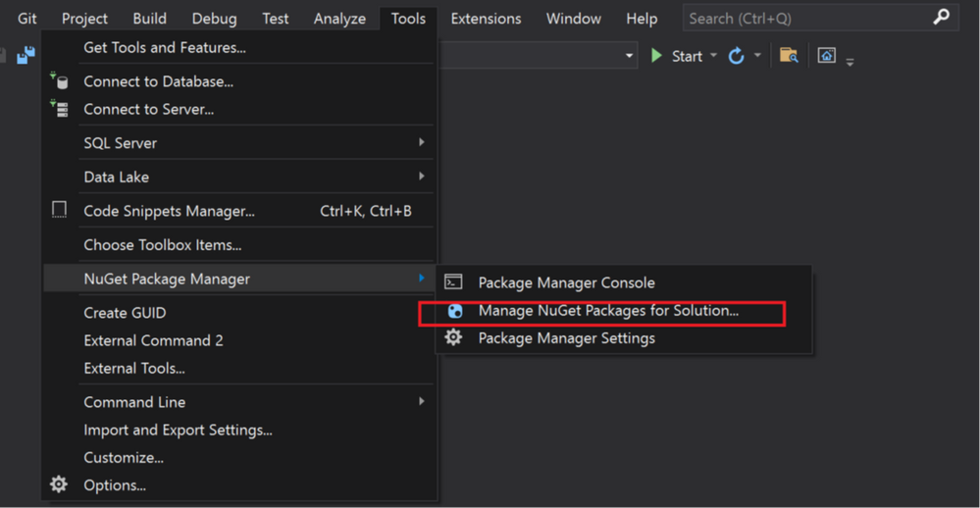Choose Import and Export Settings
Screen dimensions: 980x508
(178, 430)
